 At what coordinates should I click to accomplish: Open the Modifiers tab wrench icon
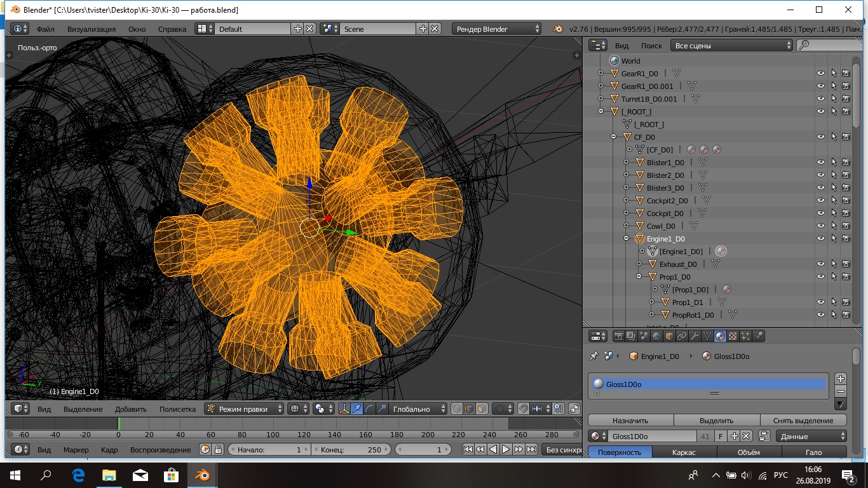(x=695, y=336)
